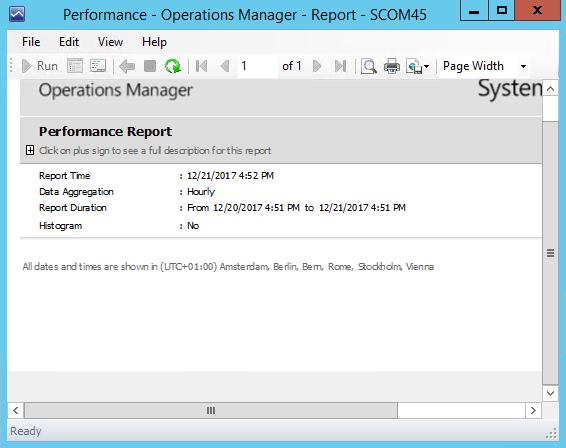Go back to the parent report arrow
This screenshot has height=448, width=566.
[x=127, y=66]
